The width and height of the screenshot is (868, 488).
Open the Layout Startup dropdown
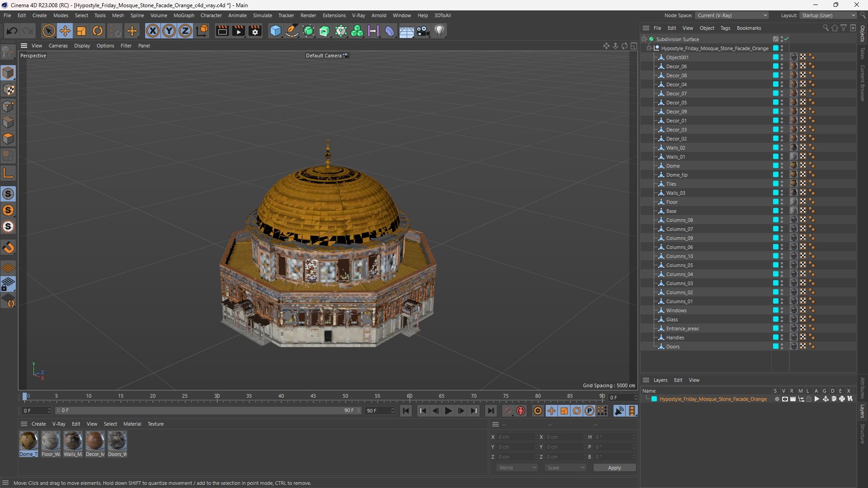click(828, 15)
